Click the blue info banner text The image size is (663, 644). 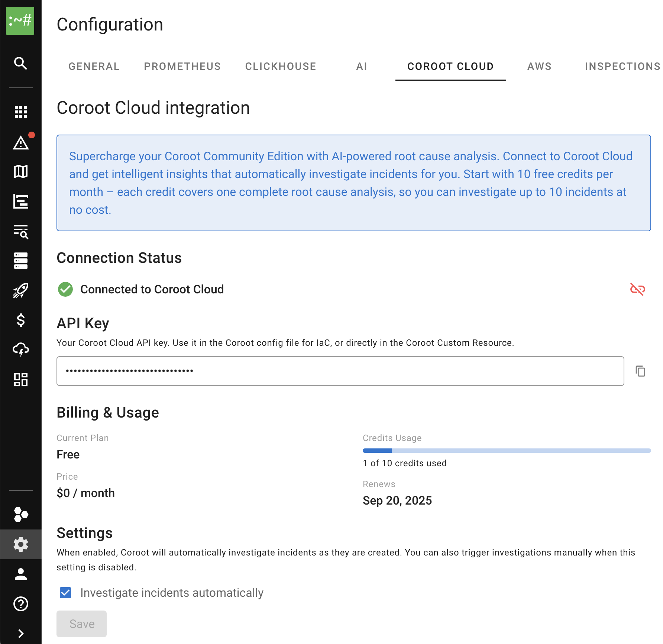click(x=351, y=183)
